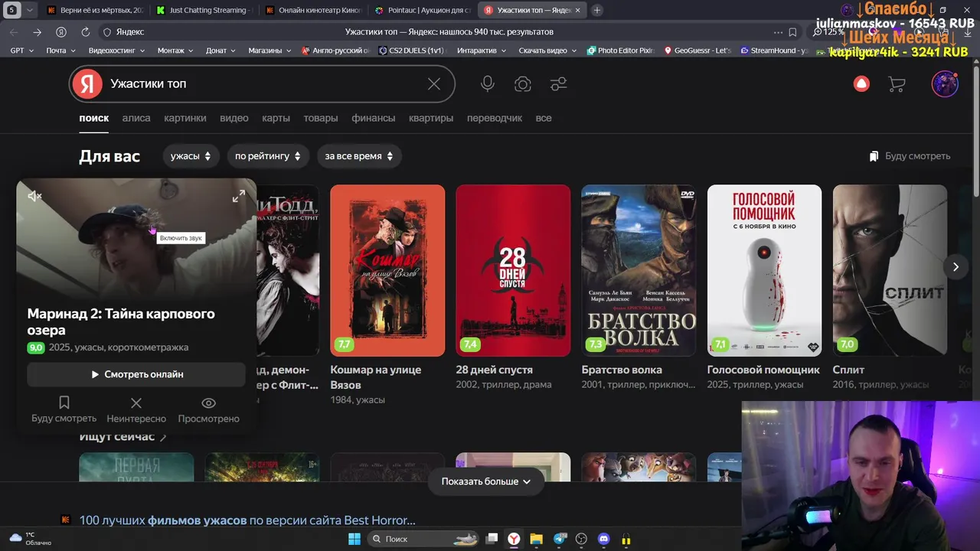Open the за все время period dropdown
Screen dimensions: 980x551
(359, 156)
